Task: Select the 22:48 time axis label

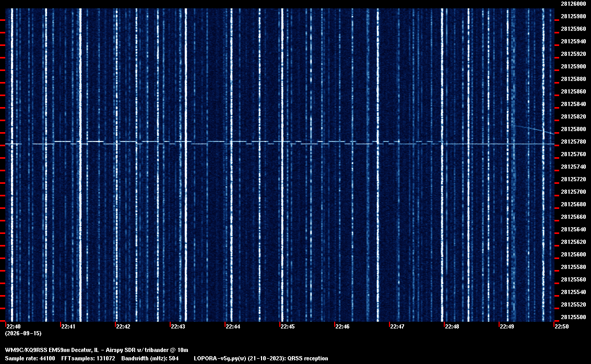Action: 452,326
